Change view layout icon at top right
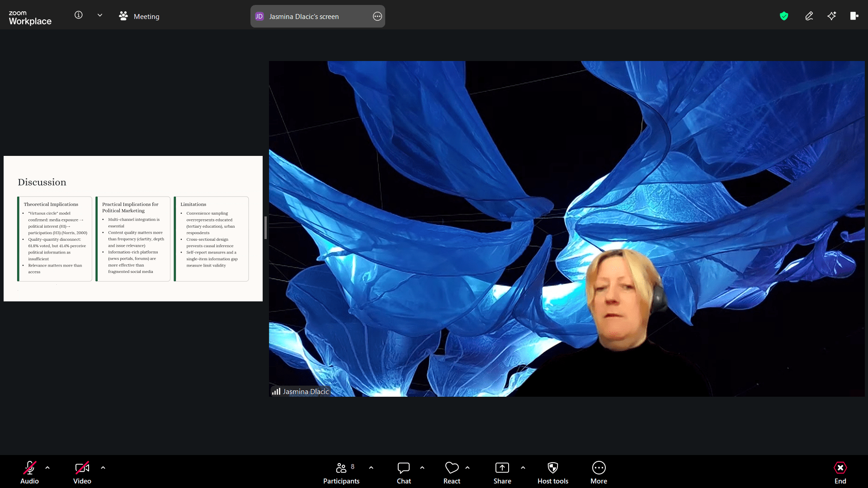The width and height of the screenshot is (868, 488). (x=854, y=16)
